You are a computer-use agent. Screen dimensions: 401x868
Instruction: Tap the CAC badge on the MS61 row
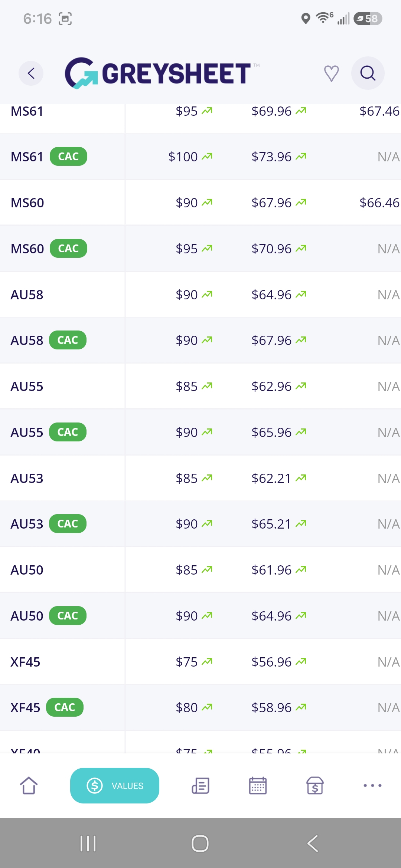pyautogui.click(x=68, y=157)
